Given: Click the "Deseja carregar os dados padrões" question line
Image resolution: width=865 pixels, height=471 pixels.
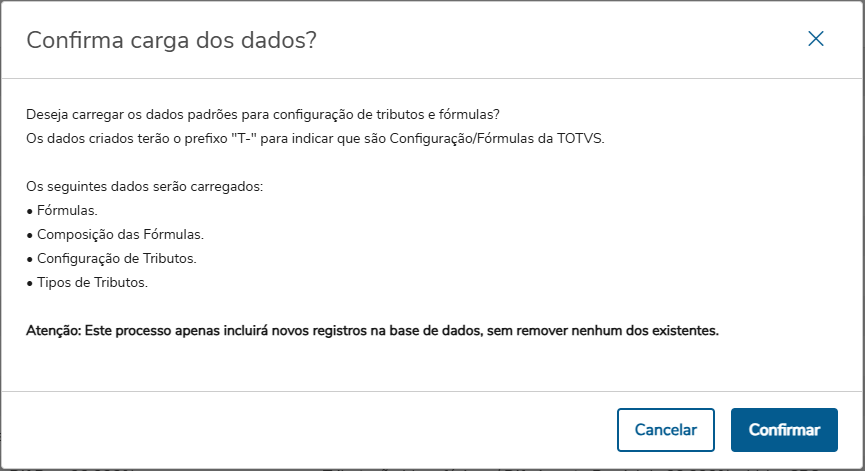Looking at the screenshot, I should (264, 114).
